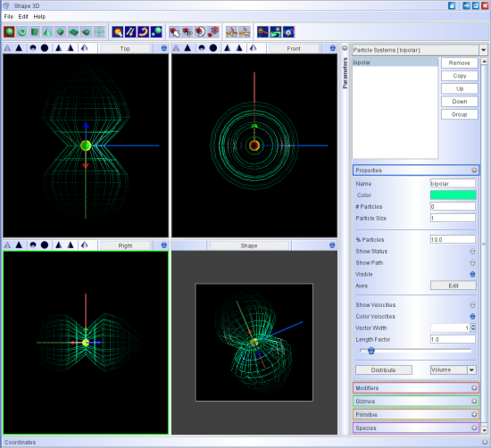The width and height of the screenshot is (491, 448).
Task: Select the sphere primitive tool
Action: 9,32
